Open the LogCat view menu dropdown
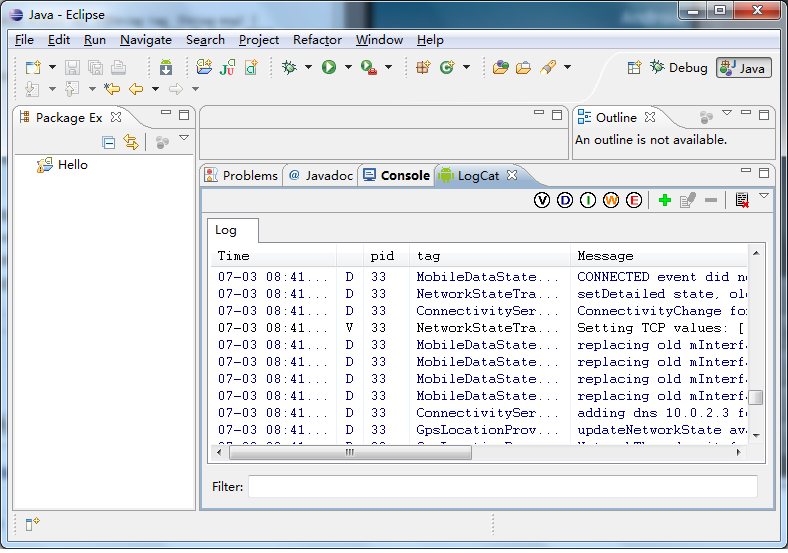This screenshot has height=553, width=788. point(764,197)
